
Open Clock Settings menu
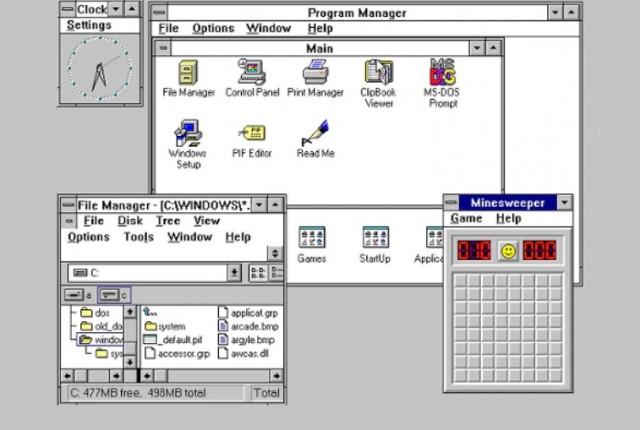(89, 25)
